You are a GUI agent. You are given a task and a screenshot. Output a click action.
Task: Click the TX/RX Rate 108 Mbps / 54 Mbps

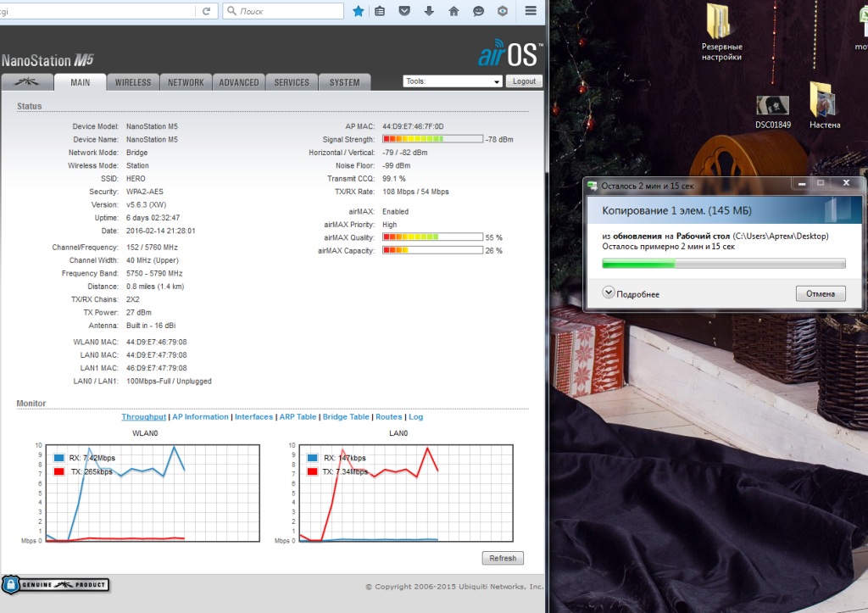tap(415, 192)
